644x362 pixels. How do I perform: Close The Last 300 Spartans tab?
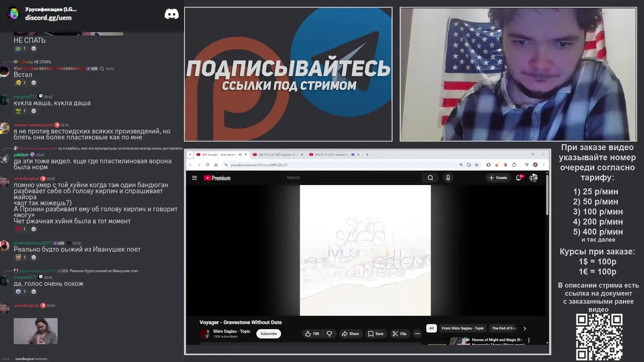point(303,154)
